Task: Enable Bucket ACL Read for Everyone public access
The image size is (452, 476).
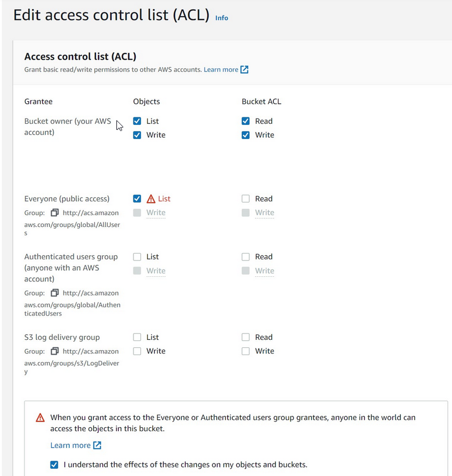Action: (x=246, y=199)
